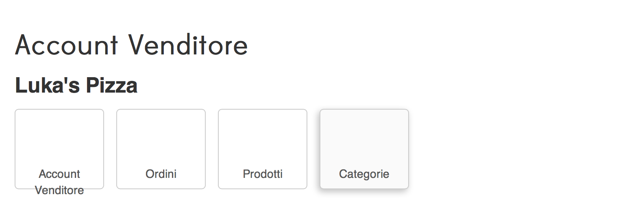
Task: Click the Ordini text label
Action: [x=161, y=174]
